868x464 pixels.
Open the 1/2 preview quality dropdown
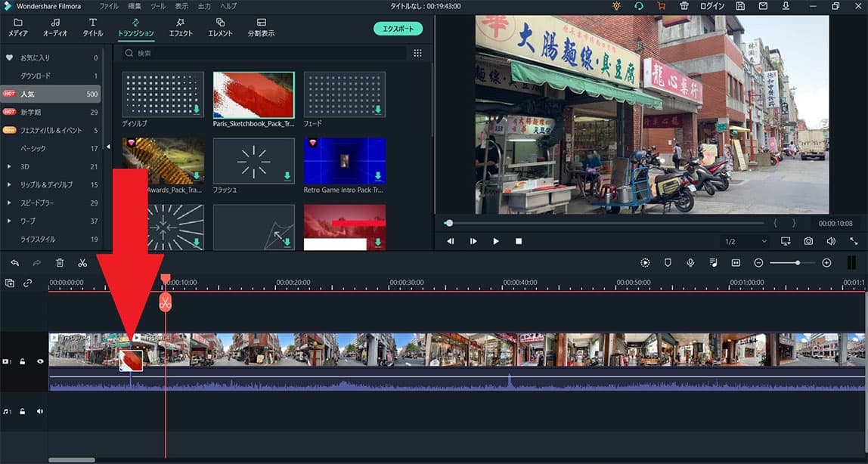pos(746,241)
